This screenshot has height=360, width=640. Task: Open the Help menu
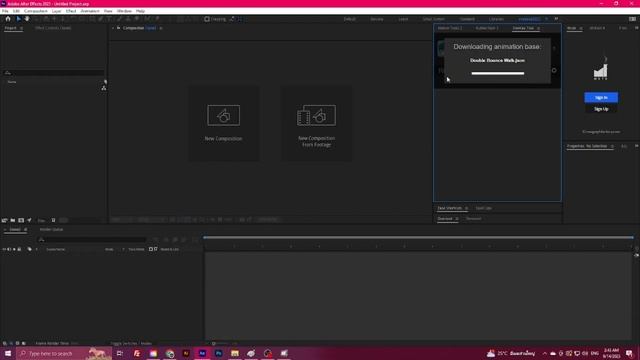(140, 11)
